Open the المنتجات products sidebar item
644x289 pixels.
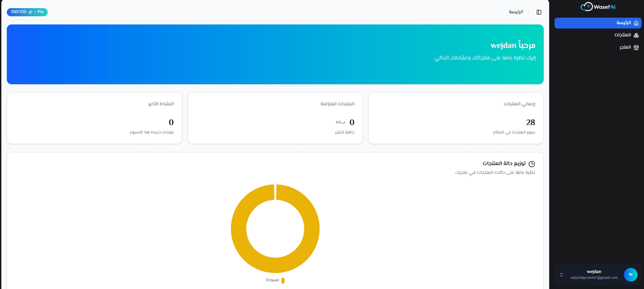click(598, 35)
